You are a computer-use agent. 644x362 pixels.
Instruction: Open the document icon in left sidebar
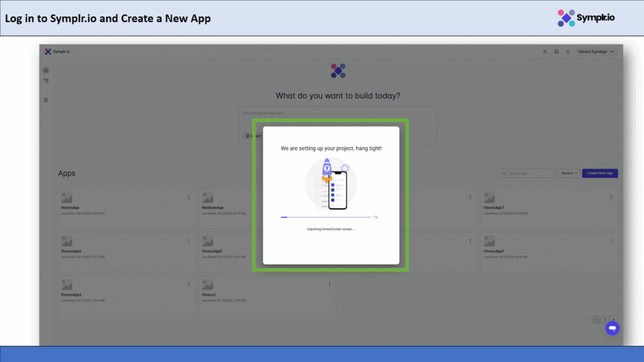(x=46, y=100)
